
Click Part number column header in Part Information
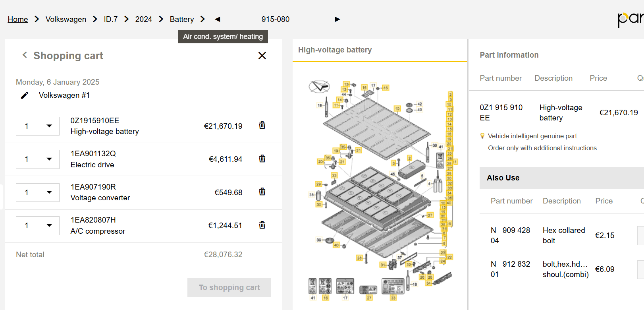click(x=501, y=78)
